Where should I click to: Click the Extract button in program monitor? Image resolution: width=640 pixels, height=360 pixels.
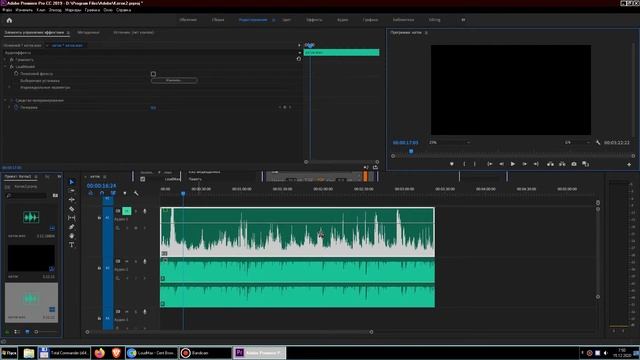pos(562,164)
